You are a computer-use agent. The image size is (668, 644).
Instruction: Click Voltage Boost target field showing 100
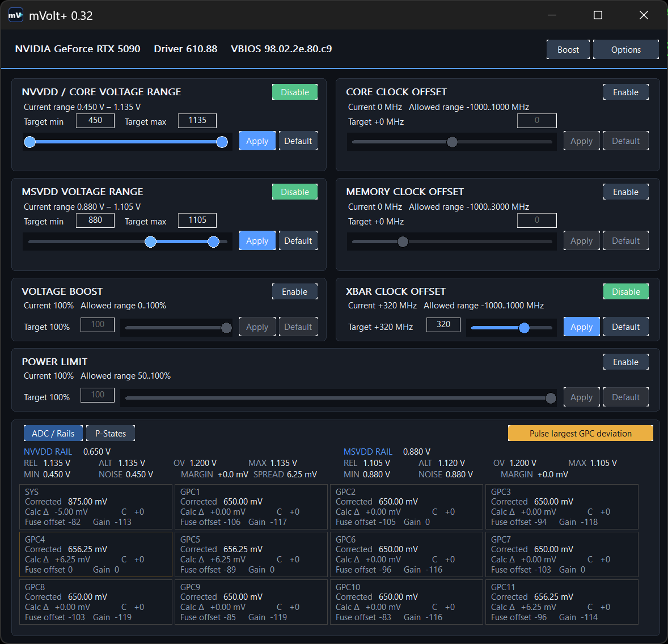click(x=97, y=325)
